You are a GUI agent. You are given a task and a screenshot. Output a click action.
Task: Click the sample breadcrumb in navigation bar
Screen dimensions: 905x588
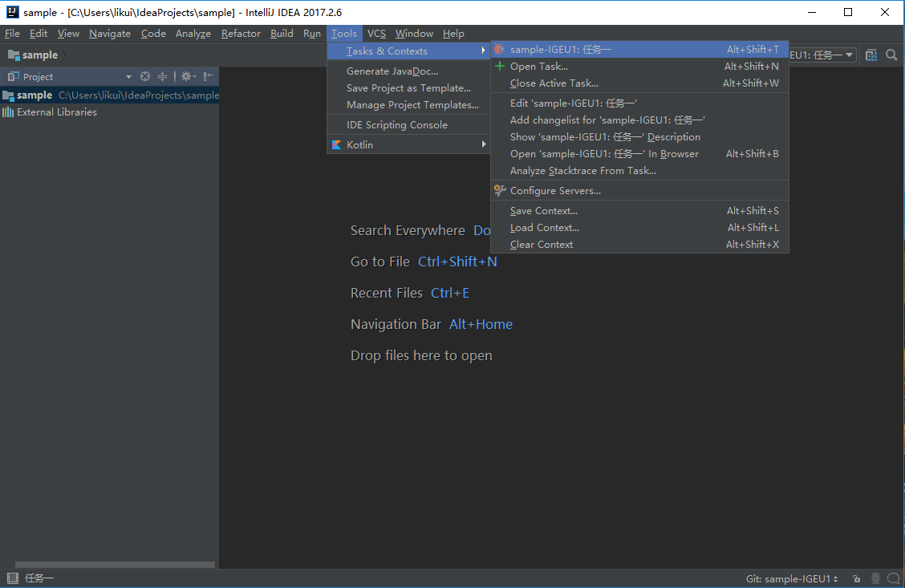point(40,55)
